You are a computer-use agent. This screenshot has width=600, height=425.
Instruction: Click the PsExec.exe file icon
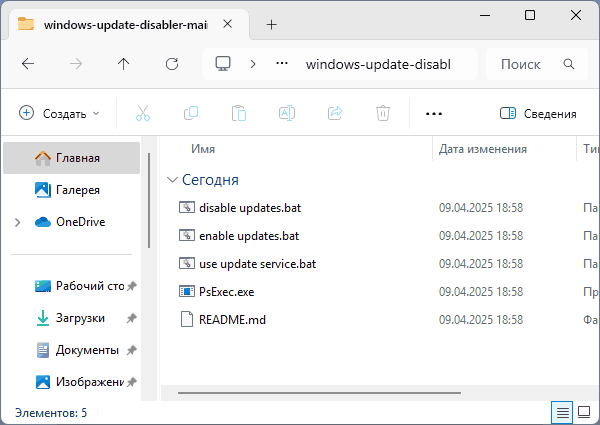click(x=187, y=291)
